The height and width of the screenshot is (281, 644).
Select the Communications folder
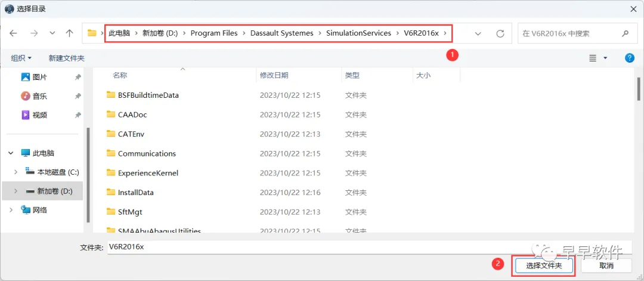[x=147, y=154]
